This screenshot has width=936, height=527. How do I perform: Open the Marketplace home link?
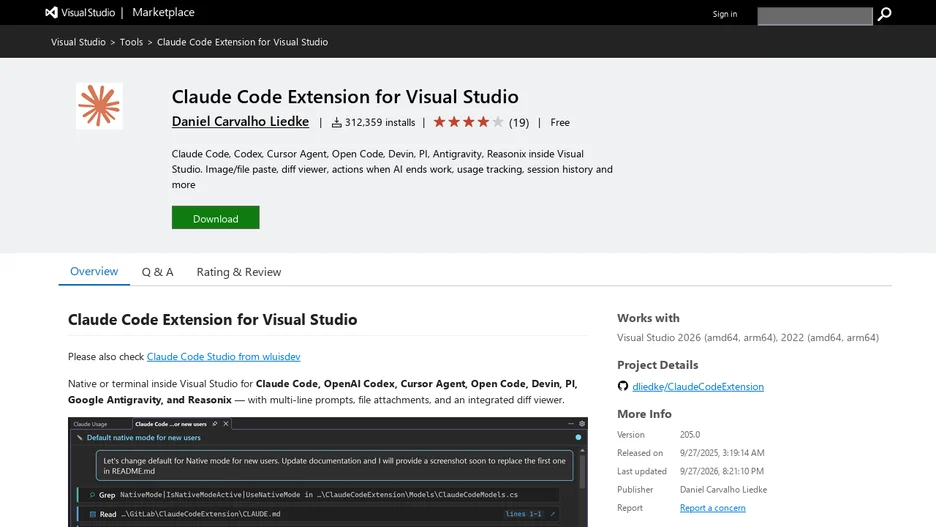(163, 13)
